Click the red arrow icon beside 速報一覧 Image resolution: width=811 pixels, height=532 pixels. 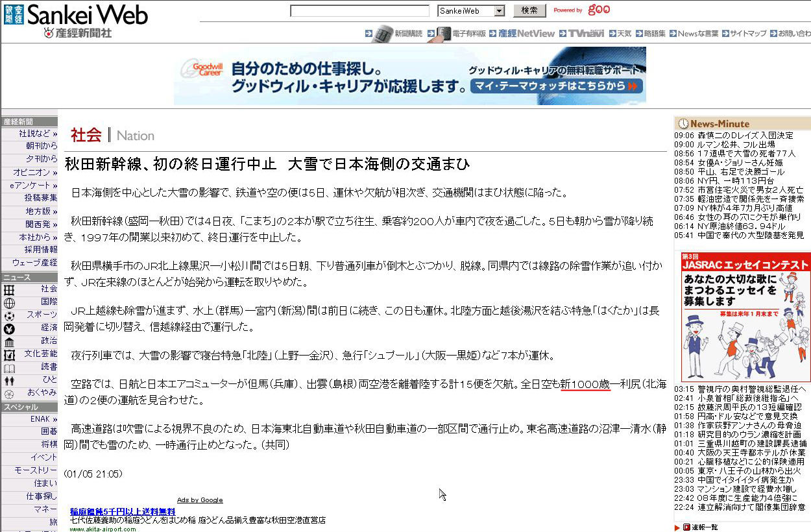click(686, 527)
